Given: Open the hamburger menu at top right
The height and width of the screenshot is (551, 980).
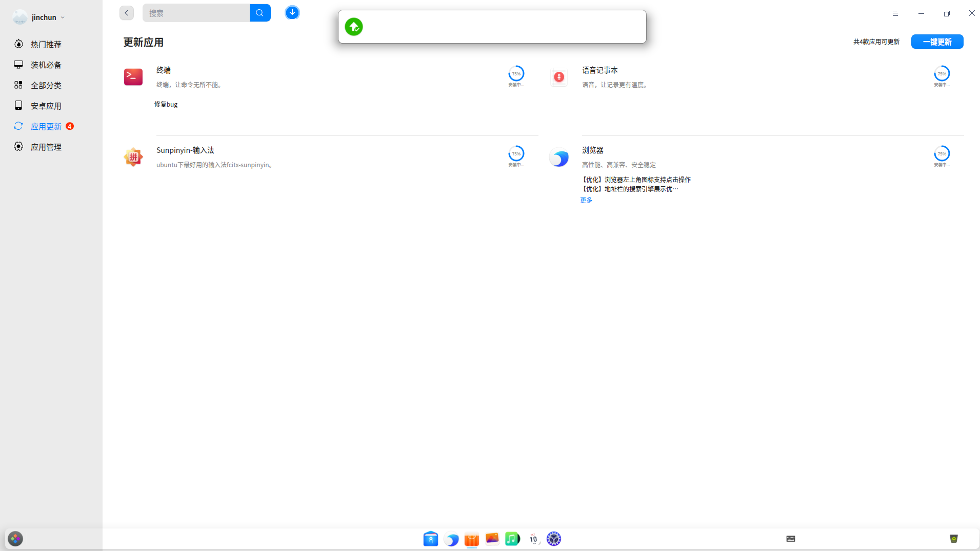Looking at the screenshot, I should 895,13.
